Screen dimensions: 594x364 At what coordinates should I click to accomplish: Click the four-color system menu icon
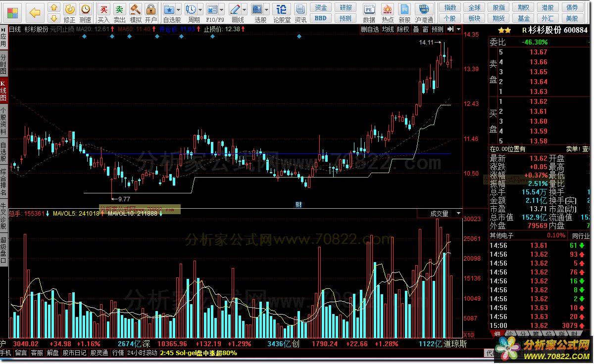coord(13,12)
